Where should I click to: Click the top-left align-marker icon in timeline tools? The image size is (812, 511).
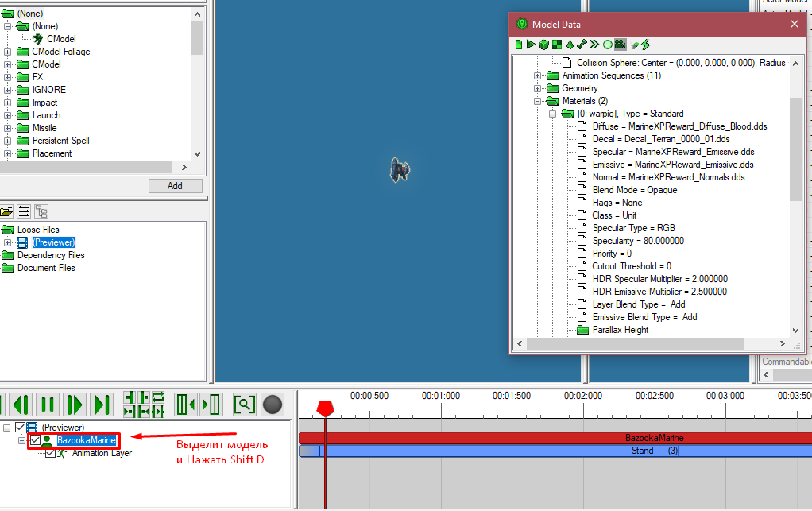pos(130,397)
